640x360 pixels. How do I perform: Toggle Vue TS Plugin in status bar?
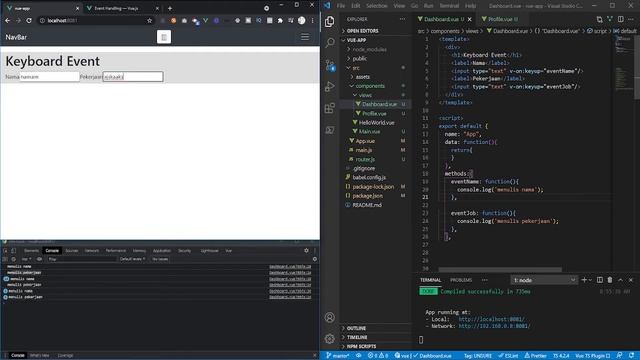coord(593,356)
